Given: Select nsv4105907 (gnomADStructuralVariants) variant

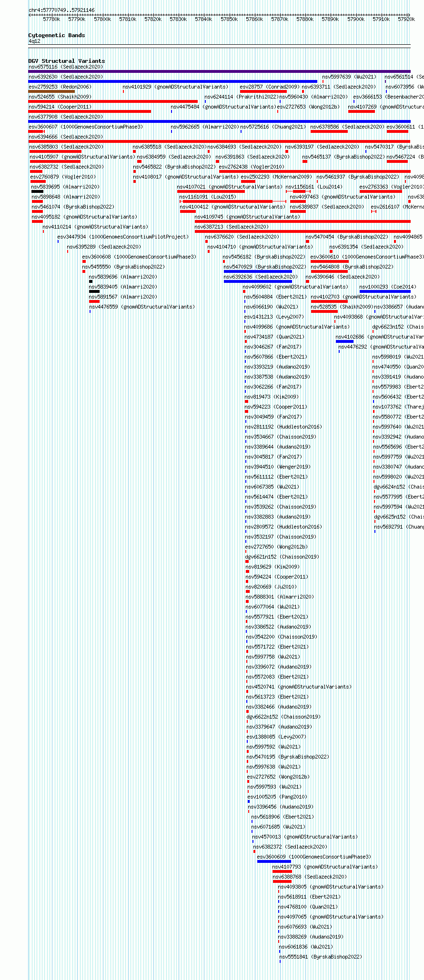Looking at the screenshot, I should 82,157.
